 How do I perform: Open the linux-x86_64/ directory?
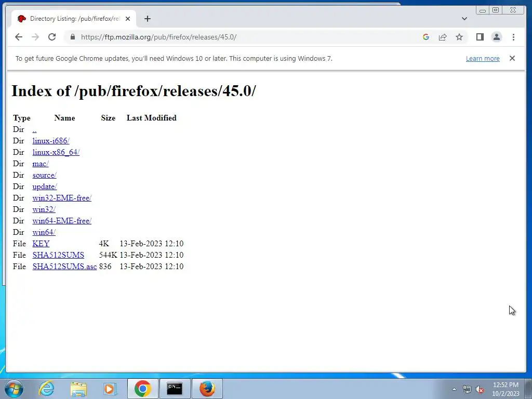(x=56, y=152)
